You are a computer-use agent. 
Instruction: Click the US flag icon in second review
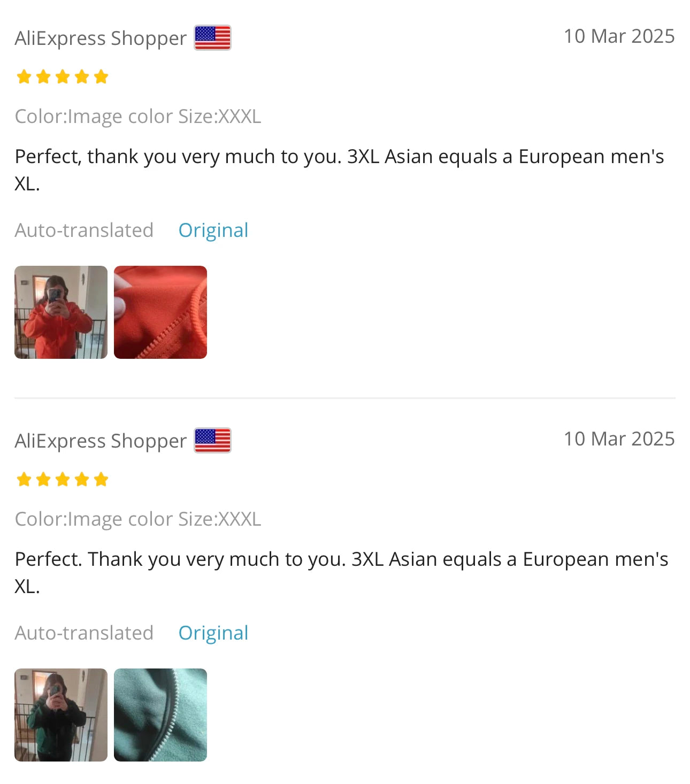(212, 441)
